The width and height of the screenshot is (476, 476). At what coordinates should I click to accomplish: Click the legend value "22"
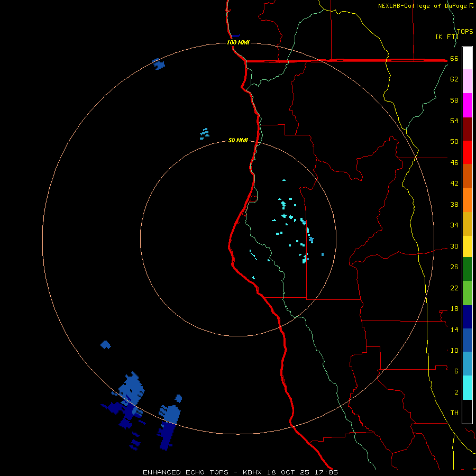tap(454, 288)
